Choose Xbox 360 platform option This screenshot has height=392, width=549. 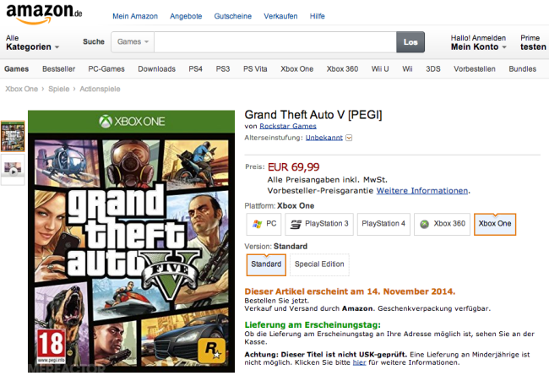point(443,224)
